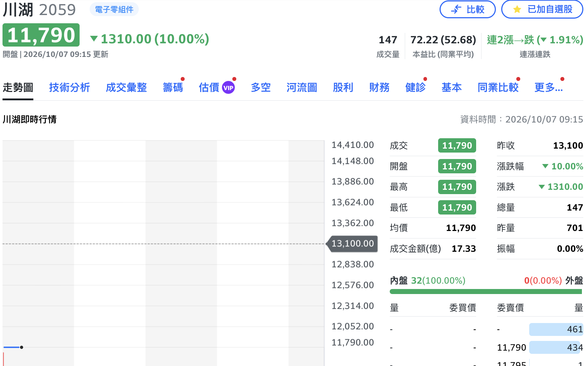588x366 pixels.
Task: Click the 昨量 value 701
Action: tap(575, 228)
